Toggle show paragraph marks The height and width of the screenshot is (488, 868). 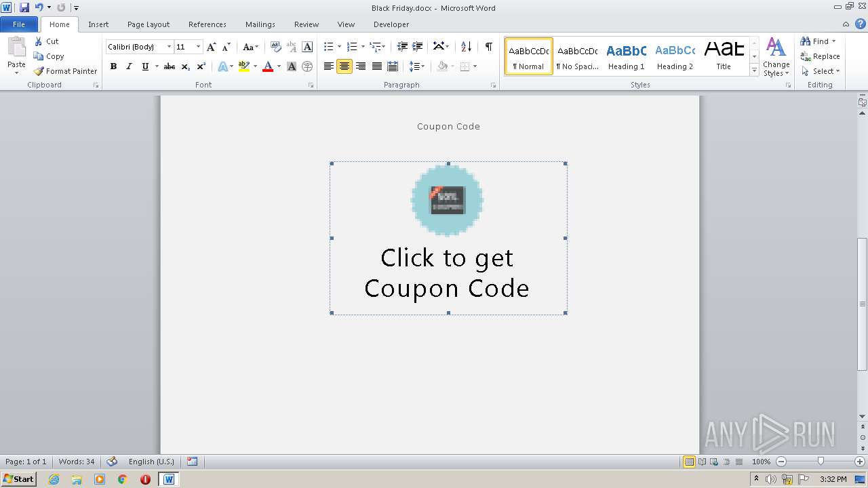point(488,47)
